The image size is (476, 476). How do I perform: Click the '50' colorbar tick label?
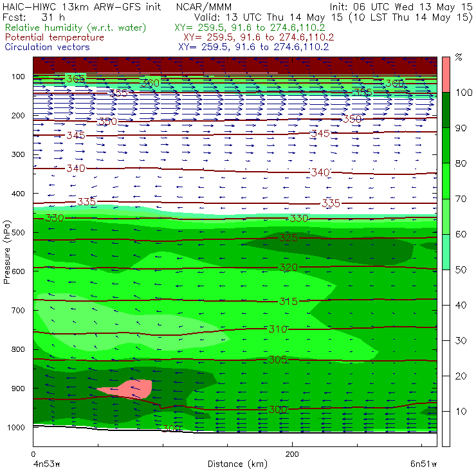(461, 270)
